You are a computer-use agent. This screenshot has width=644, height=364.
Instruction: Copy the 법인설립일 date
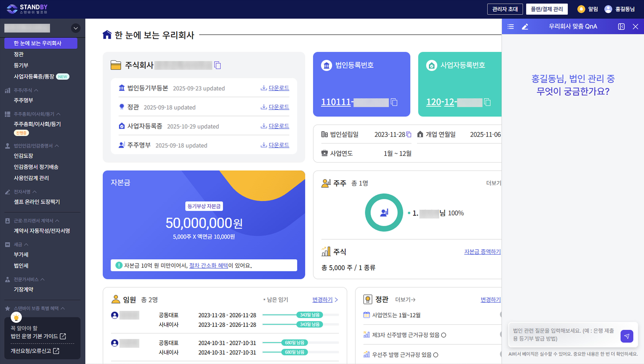tap(409, 135)
